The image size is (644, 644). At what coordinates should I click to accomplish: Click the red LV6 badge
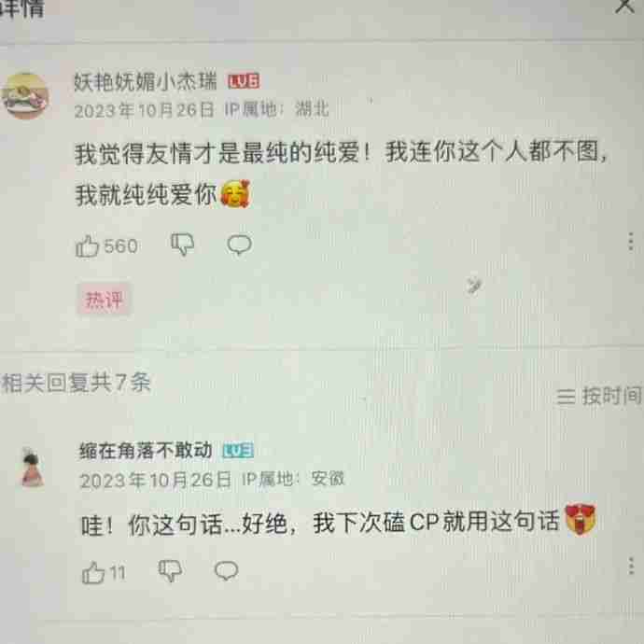[x=244, y=81]
